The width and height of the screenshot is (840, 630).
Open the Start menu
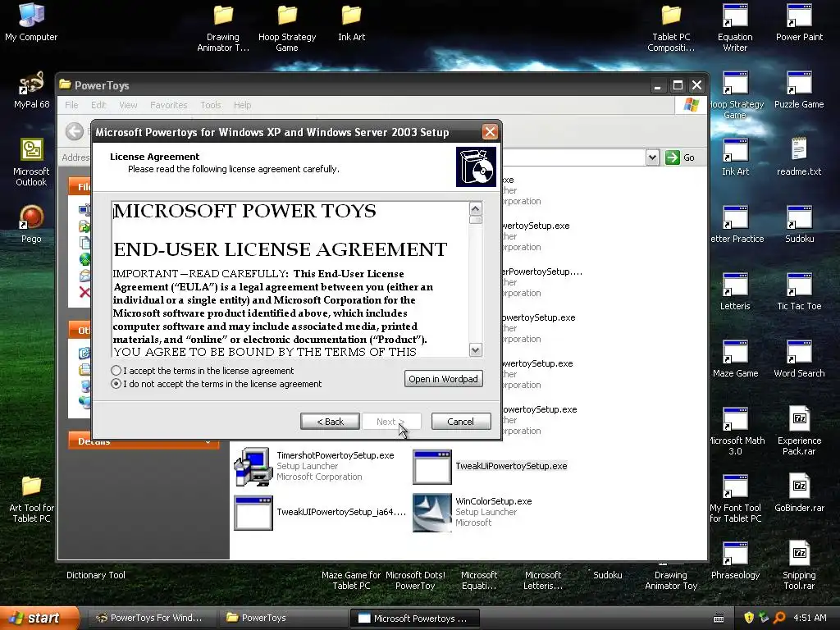tap(39, 619)
